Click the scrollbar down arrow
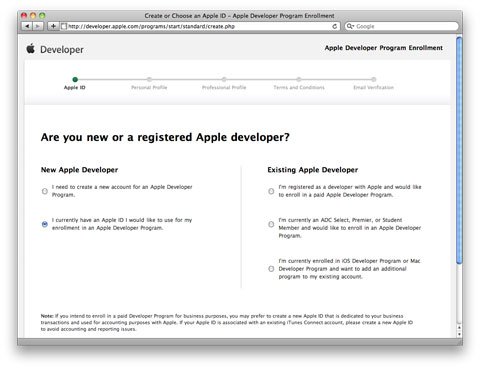The height and width of the screenshot is (369, 480). 459,334
